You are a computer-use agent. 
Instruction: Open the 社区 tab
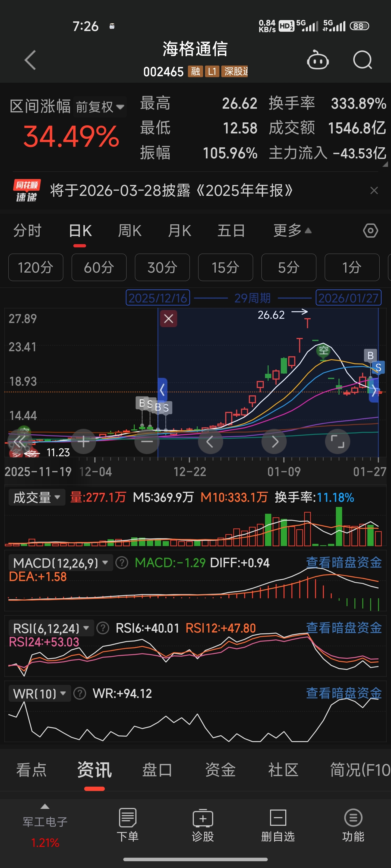click(283, 770)
